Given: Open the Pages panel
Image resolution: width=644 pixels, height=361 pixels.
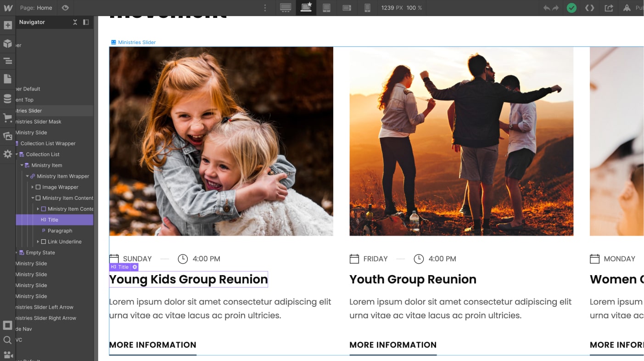Looking at the screenshot, I should [7, 78].
